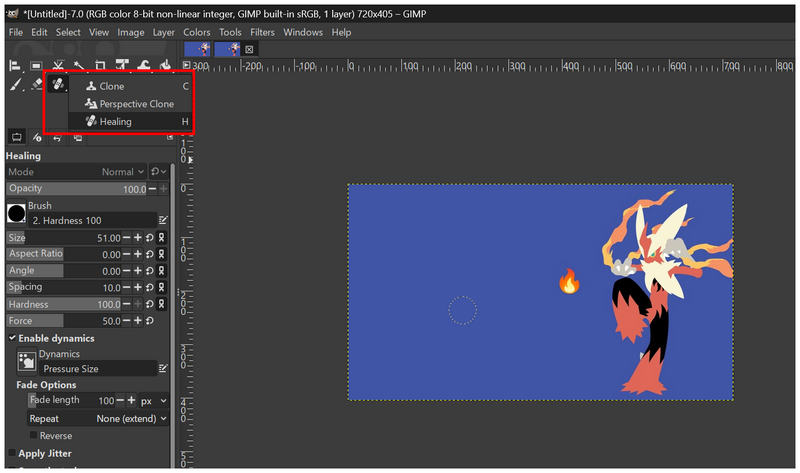Viewport: 800px width, 473px height.
Task: Open the Layer menu
Action: coord(163,32)
